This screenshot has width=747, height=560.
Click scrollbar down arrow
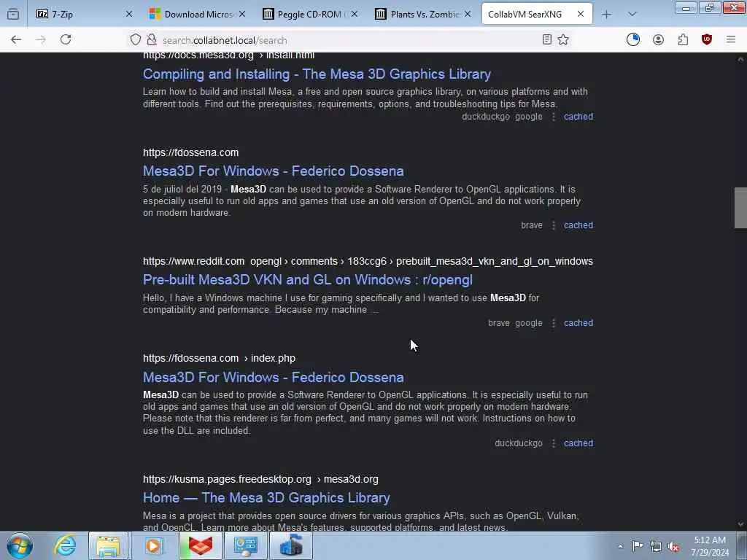tap(740, 524)
